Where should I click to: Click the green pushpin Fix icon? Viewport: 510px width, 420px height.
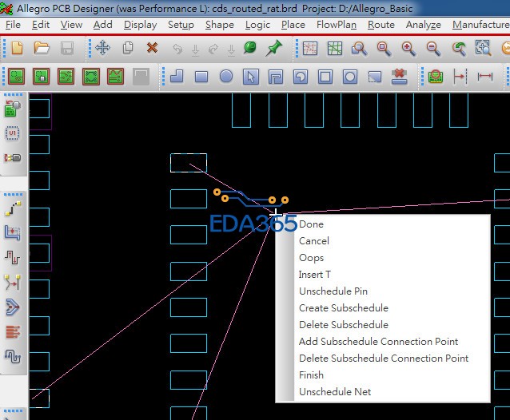(x=274, y=48)
